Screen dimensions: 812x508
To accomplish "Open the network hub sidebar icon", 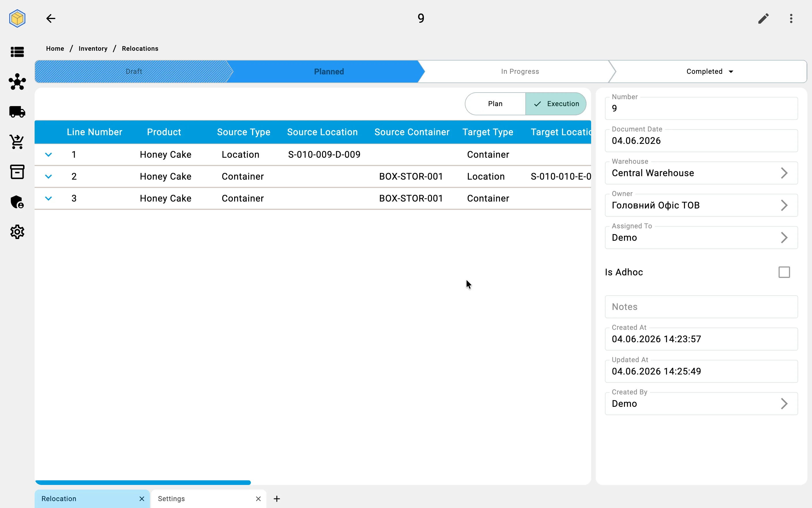I will pos(17,82).
